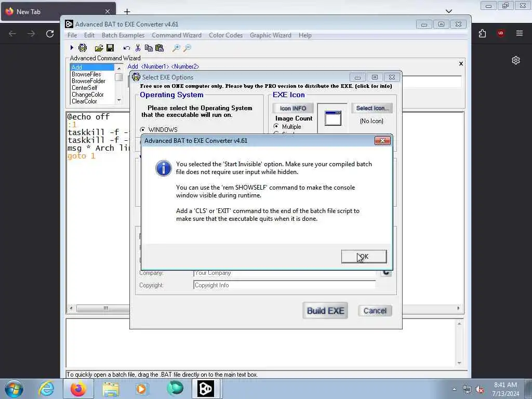Click the Build EXE gear toolbar icon
The height and width of the screenshot is (399, 532).
tap(83, 48)
